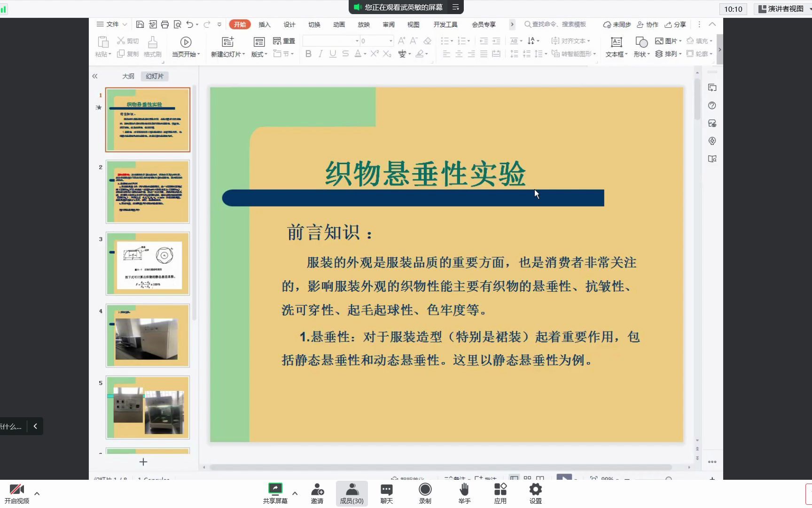
Task: Open shape Fill (填充) color
Action: pyautogui.click(x=700, y=41)
